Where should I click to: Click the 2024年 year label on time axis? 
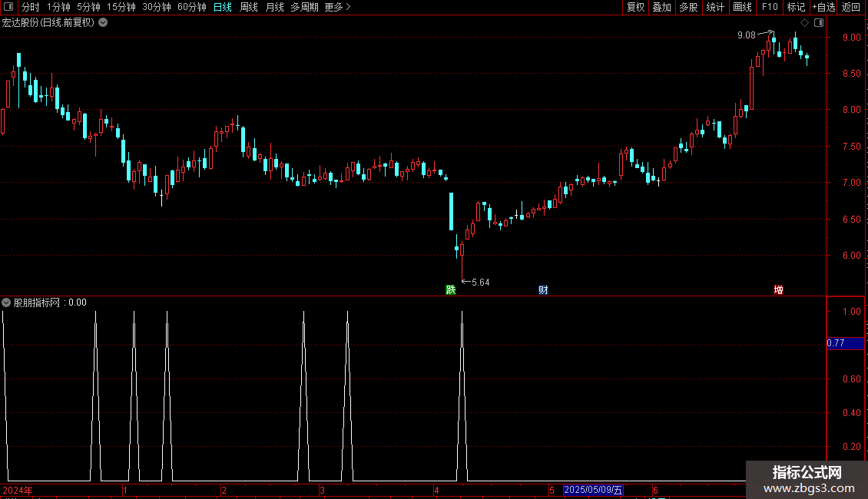[x=18, y=490]
